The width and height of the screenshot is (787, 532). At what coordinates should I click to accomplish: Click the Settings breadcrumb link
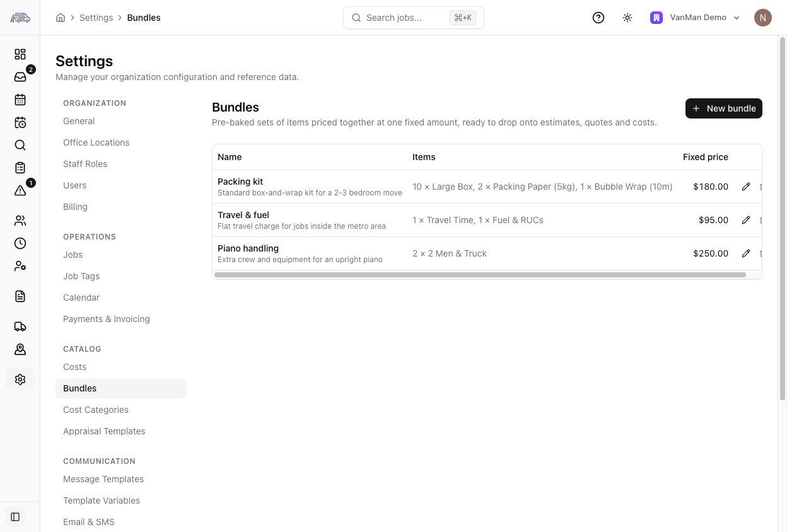click(96, 18)
